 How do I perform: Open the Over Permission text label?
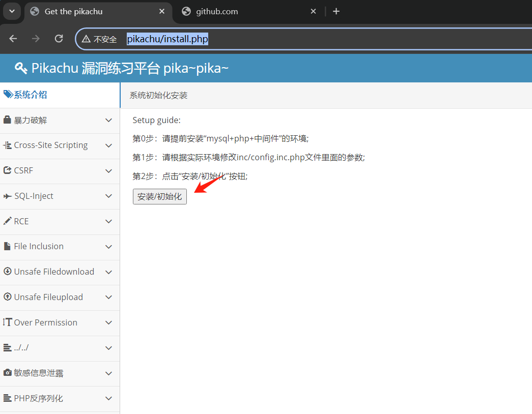coord(45,322)
